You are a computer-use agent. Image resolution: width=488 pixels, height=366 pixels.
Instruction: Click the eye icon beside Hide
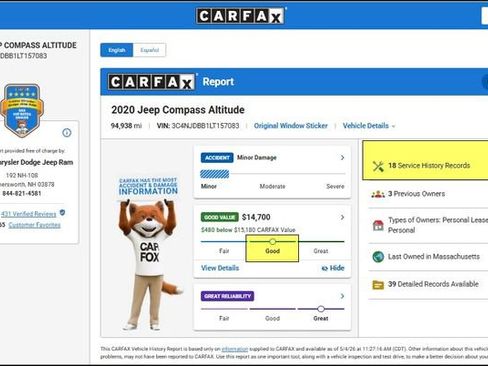(x=324, y=268)
